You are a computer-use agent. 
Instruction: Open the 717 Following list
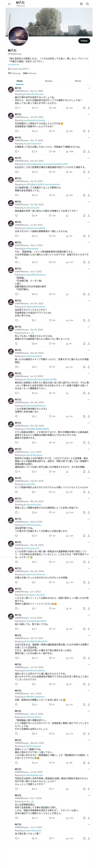pyautogui.click(x=14, y=73)
